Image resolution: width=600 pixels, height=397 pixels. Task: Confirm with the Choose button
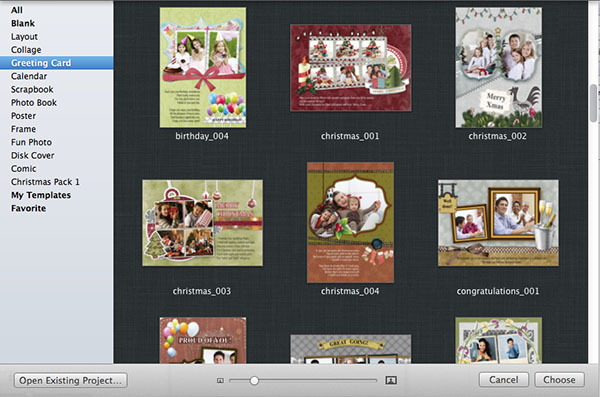click(559, 380)
